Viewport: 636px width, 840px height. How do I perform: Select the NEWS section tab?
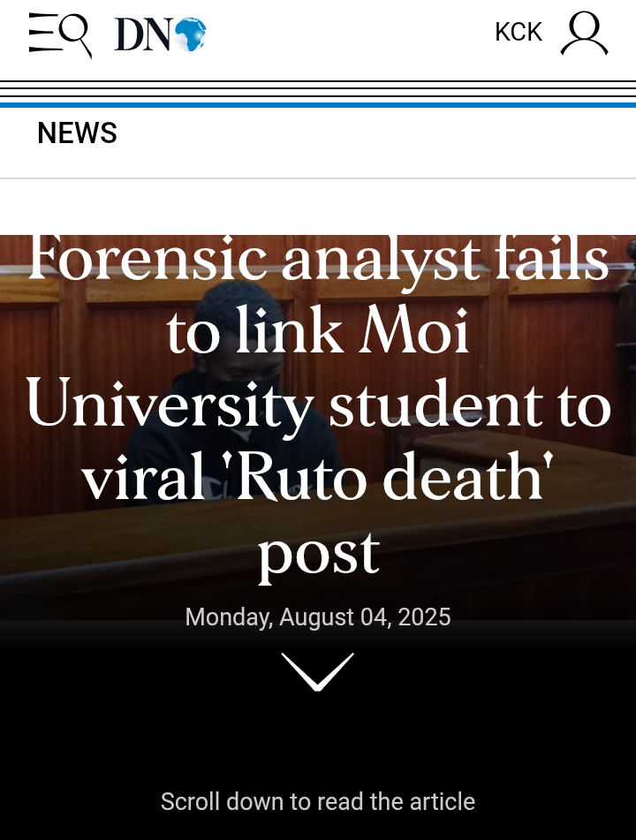pos(77,133)
